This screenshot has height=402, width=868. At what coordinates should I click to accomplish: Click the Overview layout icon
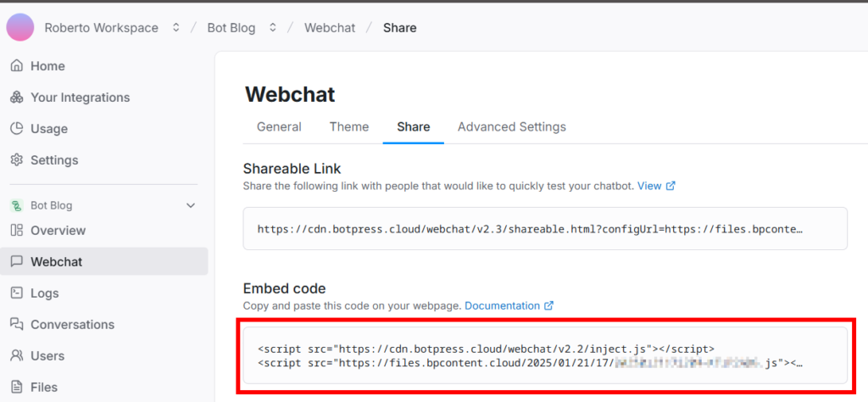tap(17, 231)
